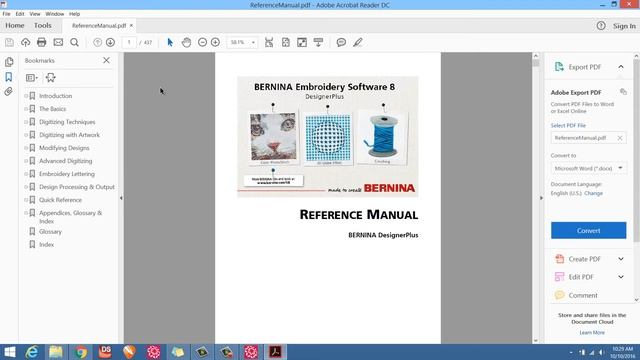
Task: Select the Selection arrow tool
Action: pyautogui.click(x=170, y=42)
